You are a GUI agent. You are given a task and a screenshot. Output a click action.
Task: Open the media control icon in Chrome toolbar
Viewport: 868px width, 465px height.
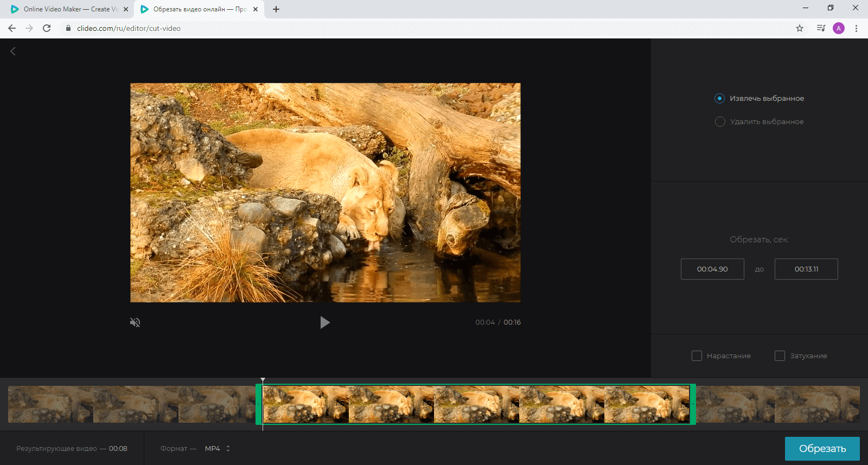(821, 28)
